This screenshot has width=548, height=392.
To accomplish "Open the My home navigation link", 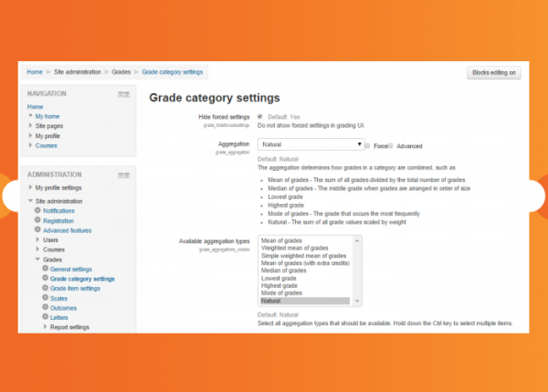I will (47, 116).
